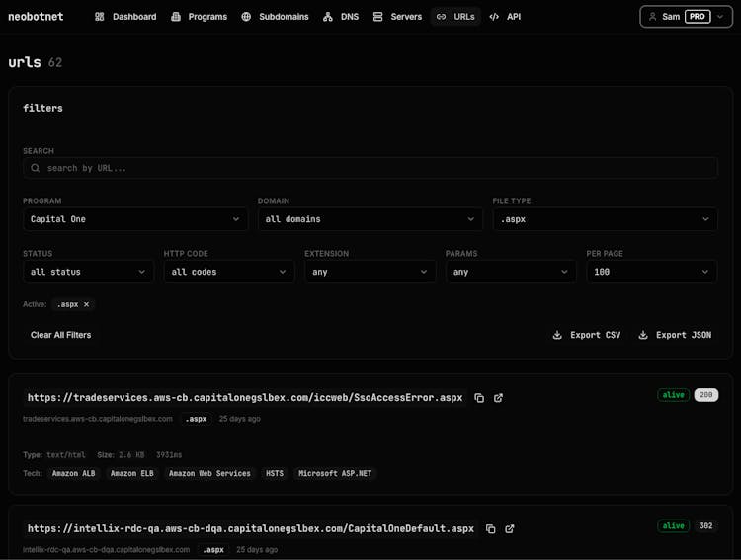The image size is (741, 560).
Task: Expand the Program dropdown showing Capital One
Action: point(135,219)
